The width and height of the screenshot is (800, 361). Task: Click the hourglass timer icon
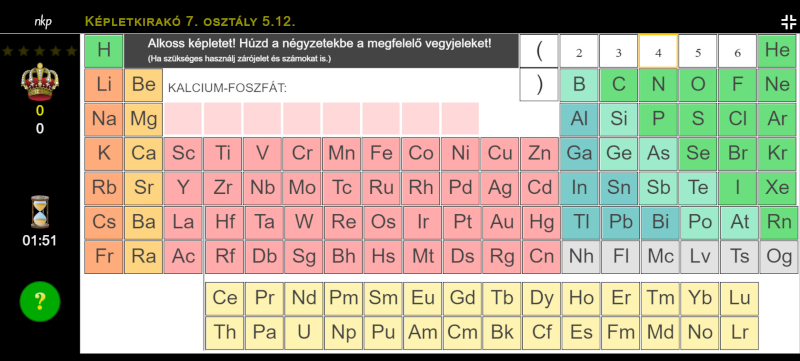pos(40,211)
